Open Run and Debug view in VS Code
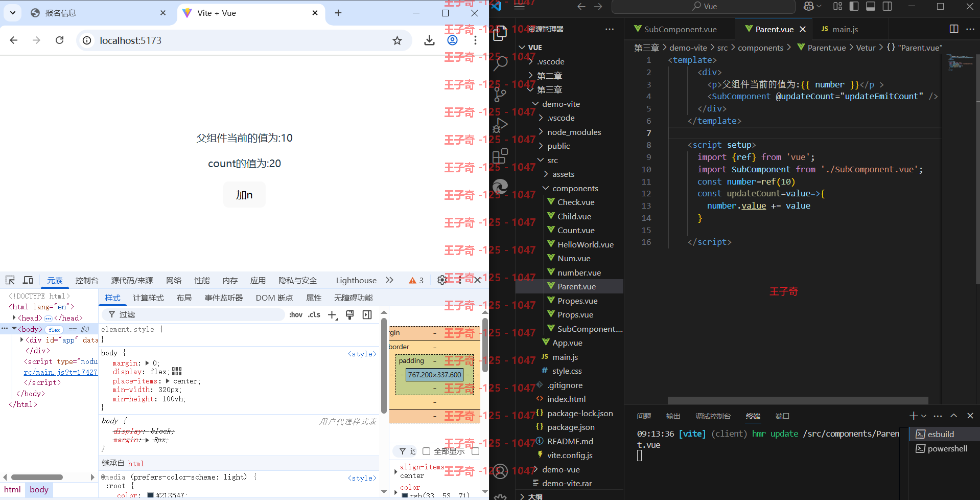The width and height of the screenshot is (980, 500). (x=500, y=125)
